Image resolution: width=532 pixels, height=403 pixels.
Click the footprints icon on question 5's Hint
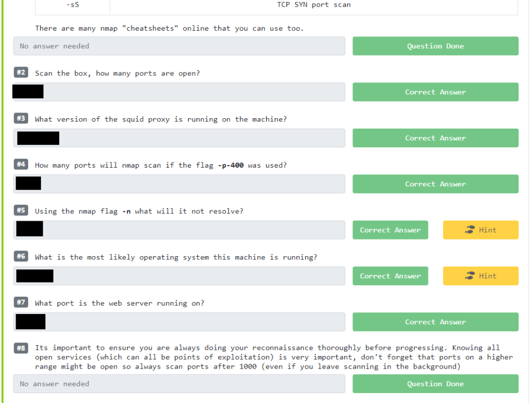(x=470, y=230)
